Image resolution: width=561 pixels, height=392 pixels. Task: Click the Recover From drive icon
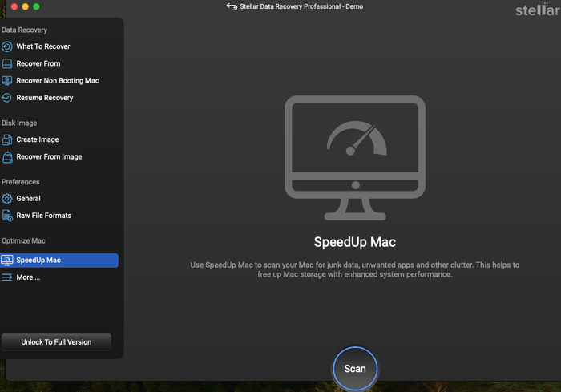point(6,63)
